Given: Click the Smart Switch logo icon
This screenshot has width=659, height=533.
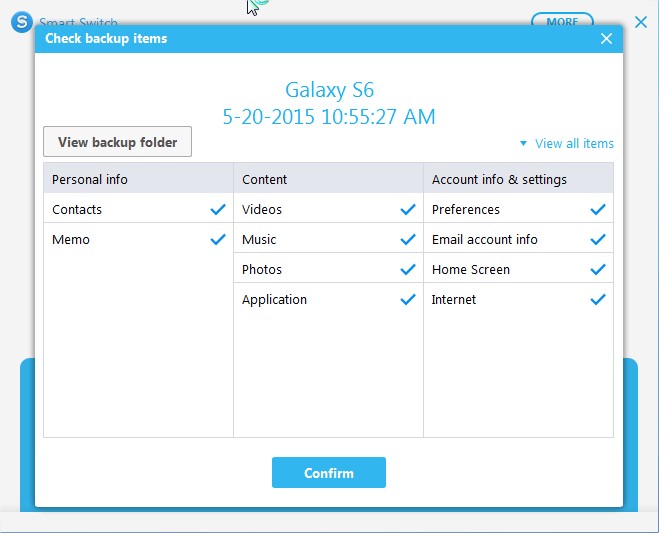Looking at the screenshot, I should point(22,21).
